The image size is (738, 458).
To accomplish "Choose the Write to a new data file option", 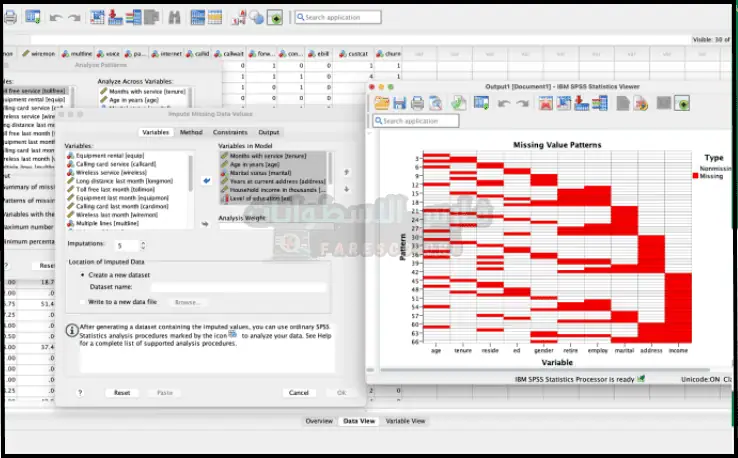I will coord(82,301).
